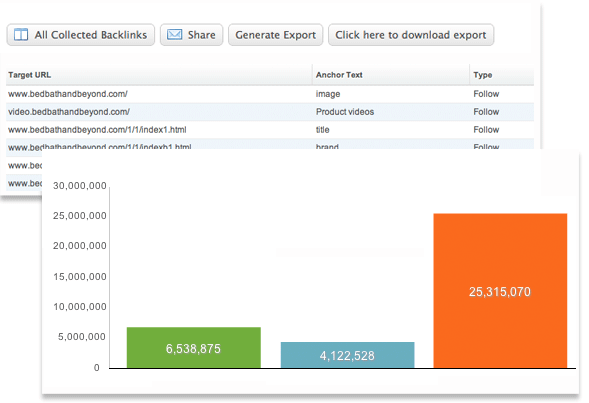Click Follow type in Product videos row
The image size is (589, 403).
pos(486,112)
